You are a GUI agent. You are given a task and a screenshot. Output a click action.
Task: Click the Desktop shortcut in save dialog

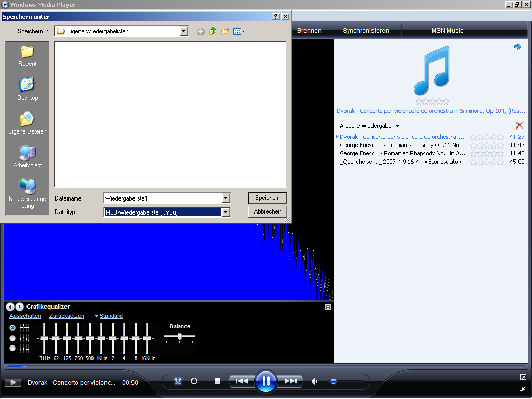click(x=28, y=89)
